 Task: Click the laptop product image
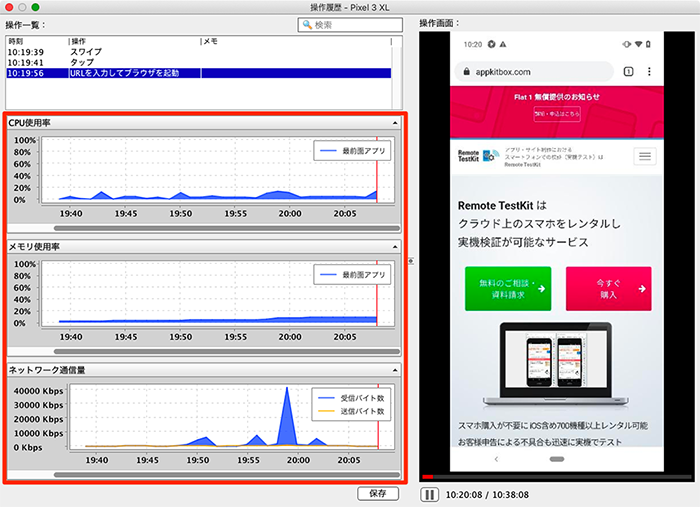point(556,364)
